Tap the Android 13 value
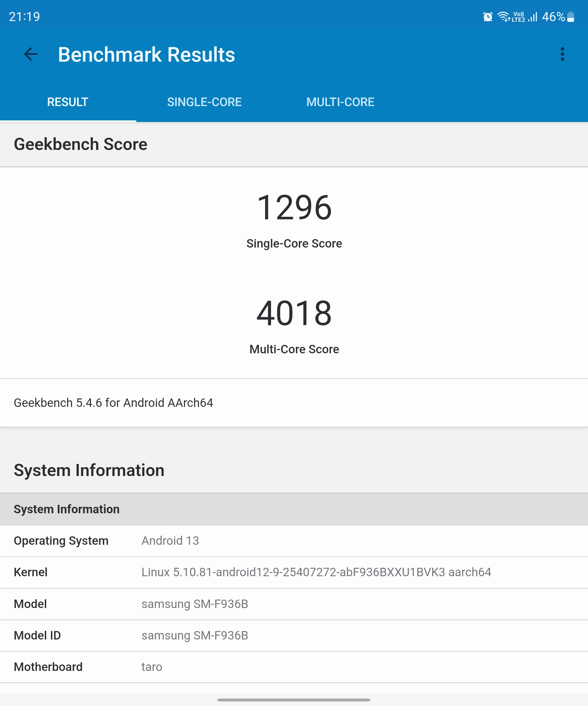 [170, 541]
